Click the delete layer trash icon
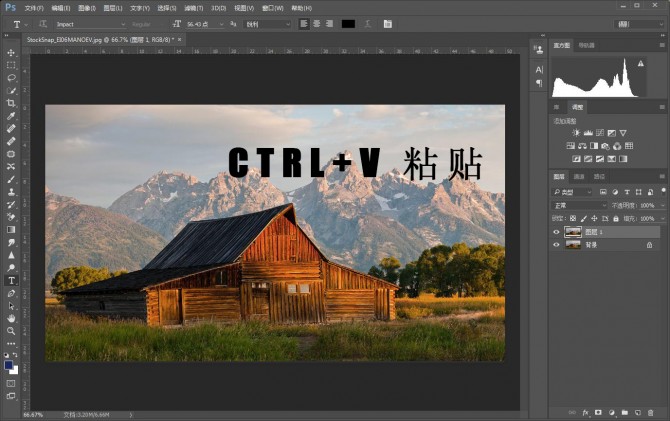 click(x=652, y=412)
